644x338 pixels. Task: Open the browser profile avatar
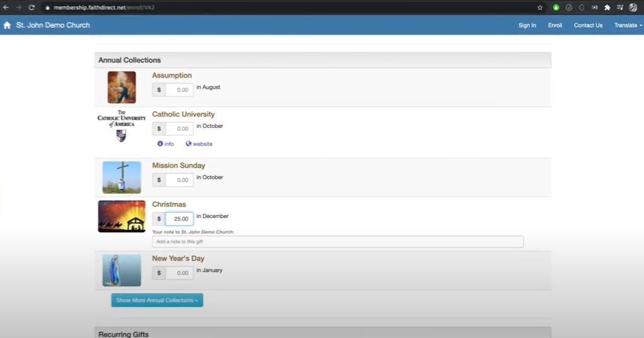click(x=633, y=8)
